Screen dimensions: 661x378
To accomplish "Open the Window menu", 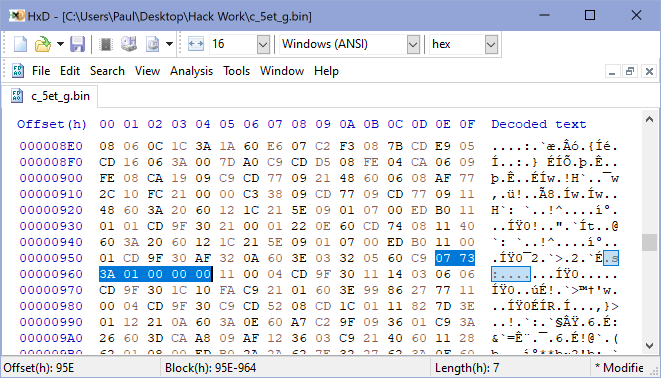I will [x=282, y=71].
